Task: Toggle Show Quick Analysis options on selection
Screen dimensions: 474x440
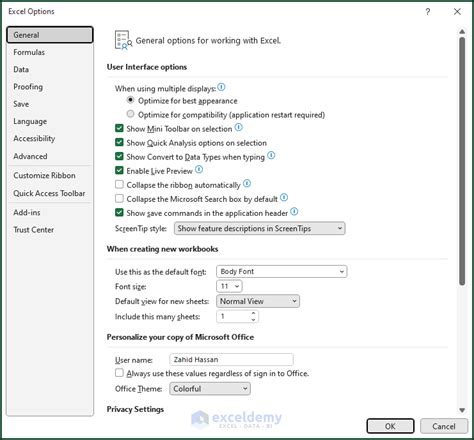Action: point(119,142)
